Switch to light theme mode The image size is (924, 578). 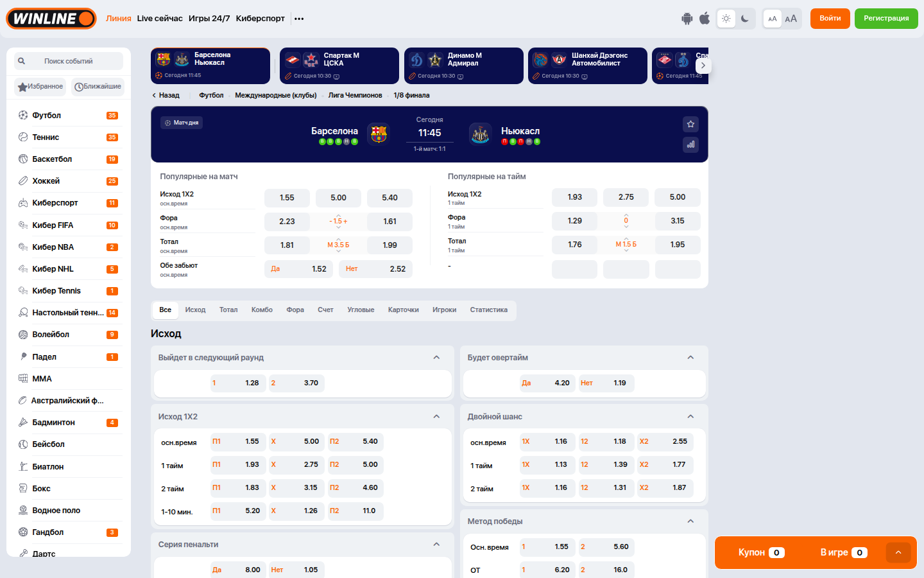726,19
